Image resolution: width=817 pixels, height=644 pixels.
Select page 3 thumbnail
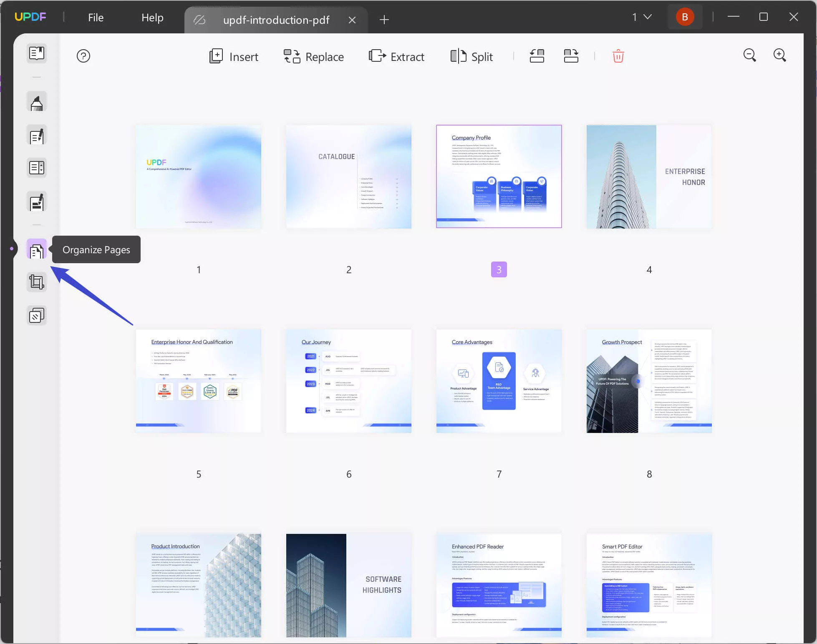499,176
